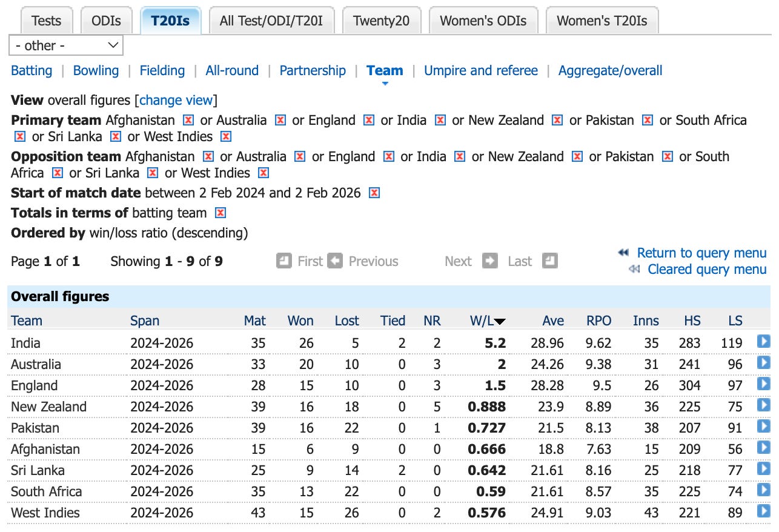The height and width of the screenshot is (532, 779).
Task: Open India row detail arrow
Action: click(764, 342)
